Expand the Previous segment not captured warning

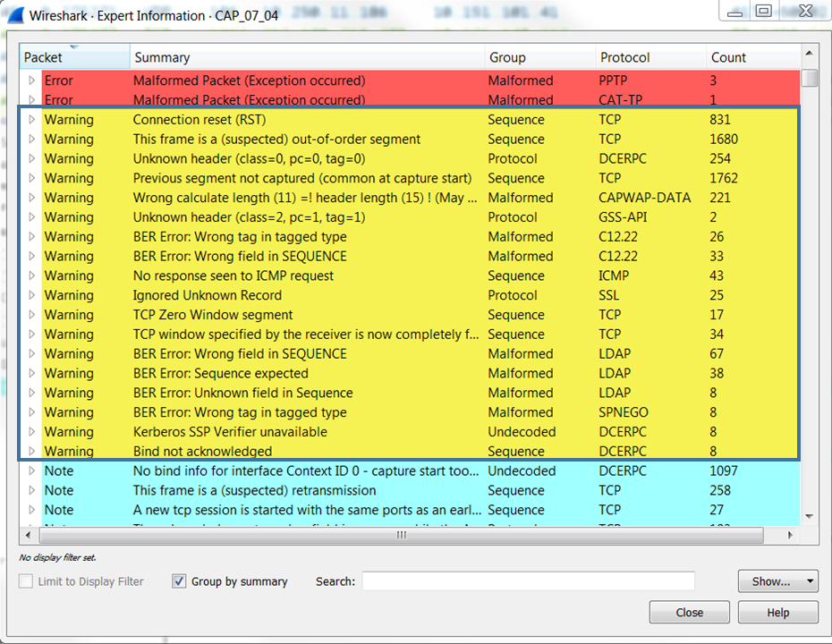(x=32, y=178)
